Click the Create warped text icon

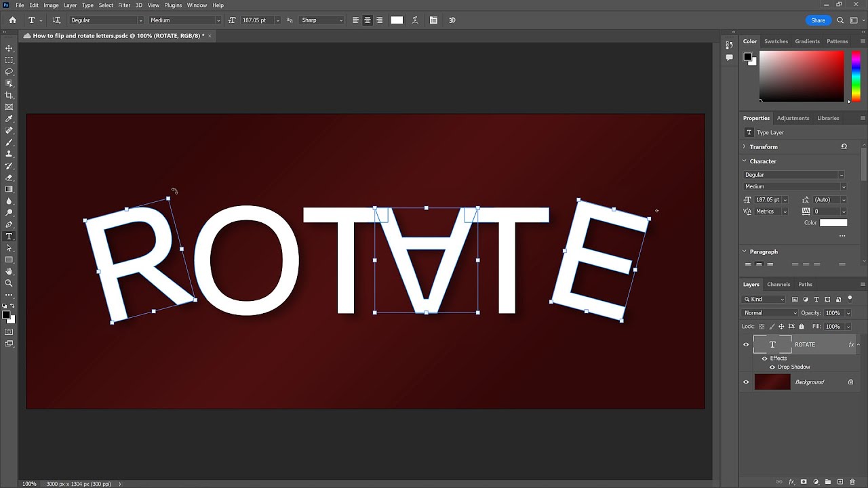pyautogui.click(x=415, y=20)
